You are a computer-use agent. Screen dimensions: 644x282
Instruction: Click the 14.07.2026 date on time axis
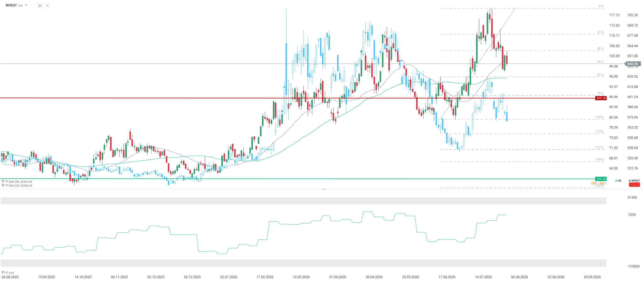click(484, 277)
